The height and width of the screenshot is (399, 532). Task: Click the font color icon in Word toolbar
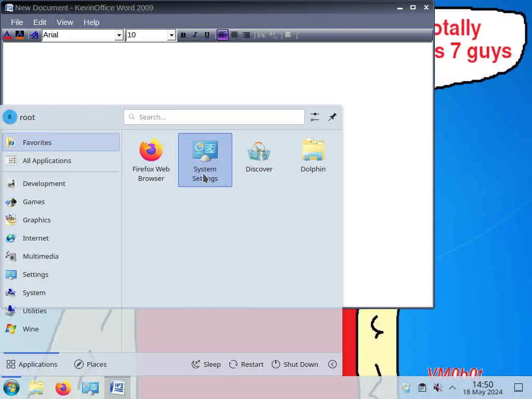(x=7, y=35)
